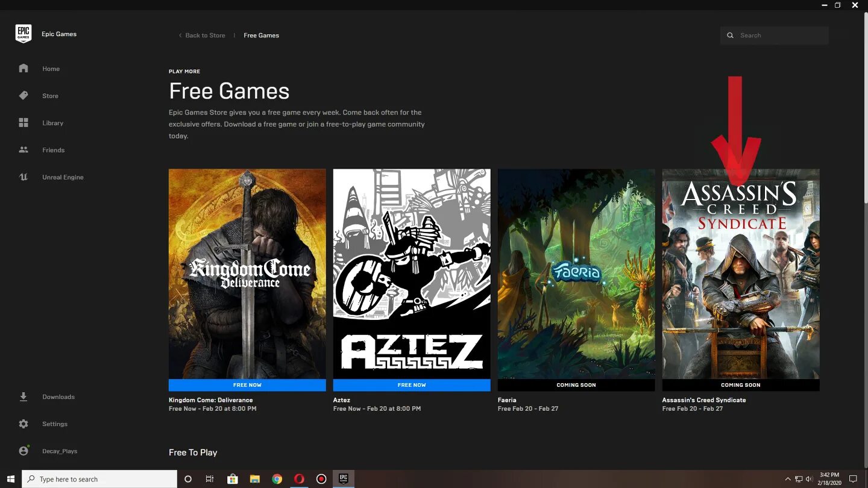Viewport: 868px width, 488px height.
Task: Open Task View on the taskbar
Action: click(210, 479)
